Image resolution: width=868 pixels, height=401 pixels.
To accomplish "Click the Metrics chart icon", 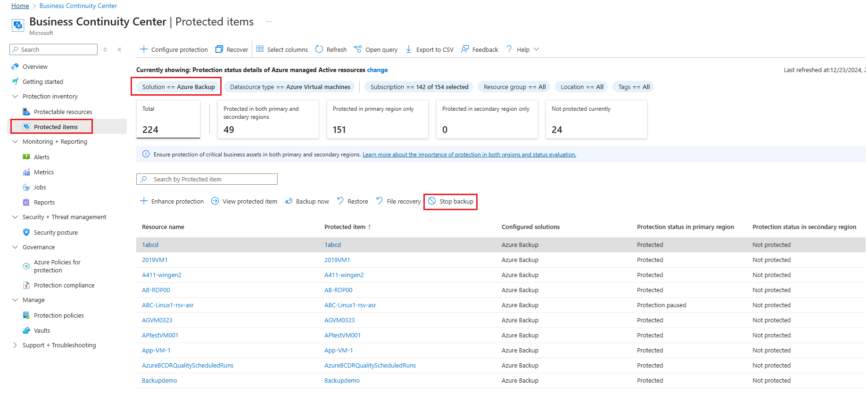I will [x=26, y=172].
